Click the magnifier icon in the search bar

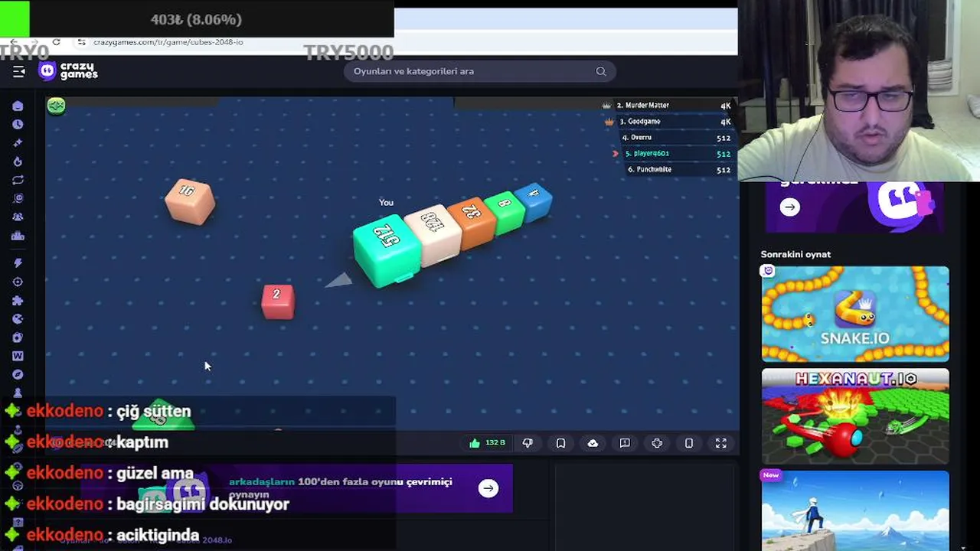[601, 71]
